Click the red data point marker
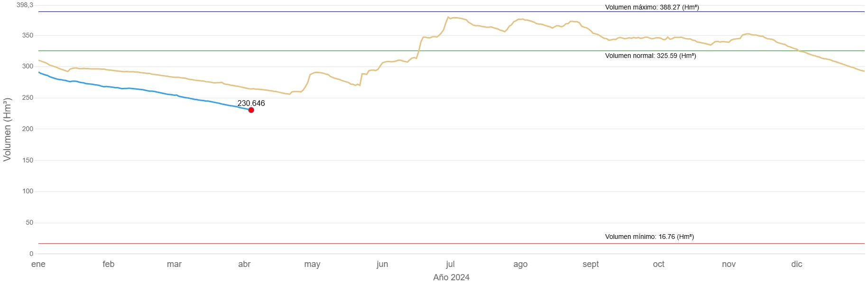The width and height of the screenshot is (868, 285). point(251,110)
